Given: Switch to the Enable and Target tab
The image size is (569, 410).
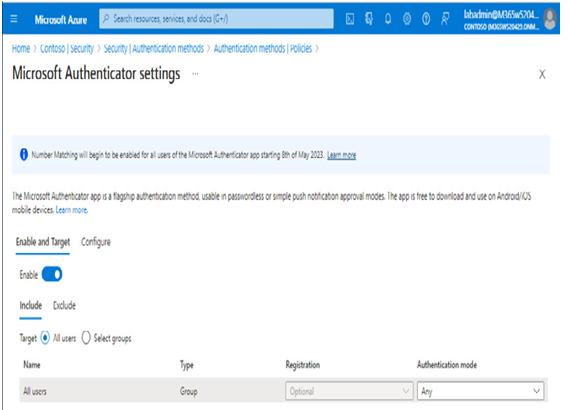Looking at the screenshot, I should tap(43, 242).
